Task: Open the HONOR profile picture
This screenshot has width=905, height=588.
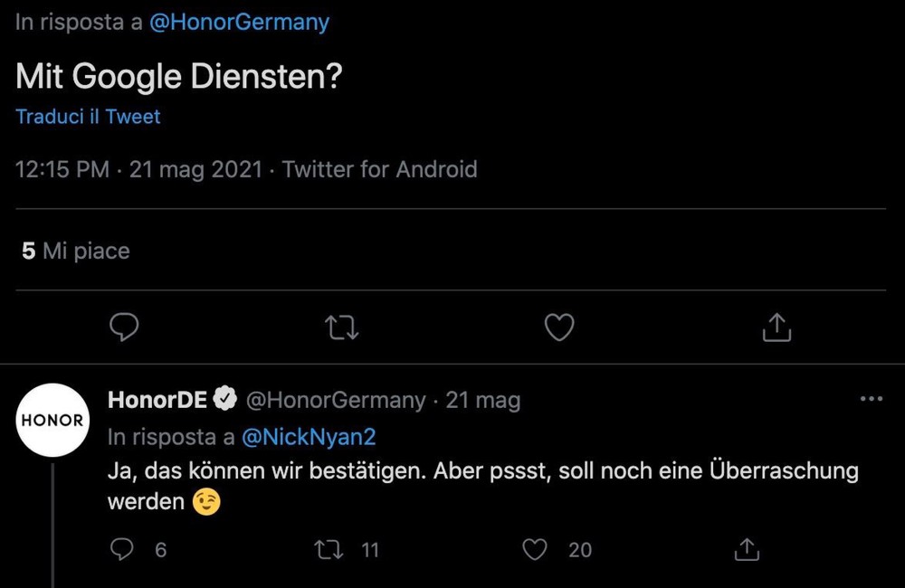Action: [52, 420]
